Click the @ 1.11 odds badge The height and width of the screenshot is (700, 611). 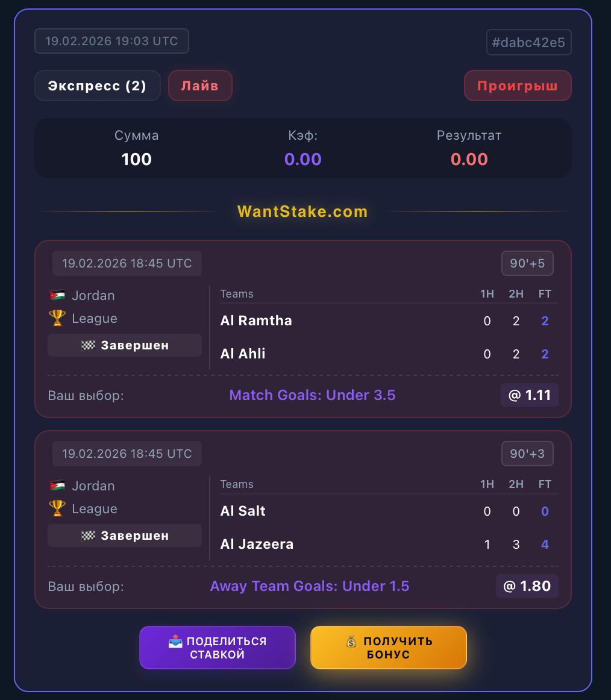pyautogui.click(x=529, y=395)
